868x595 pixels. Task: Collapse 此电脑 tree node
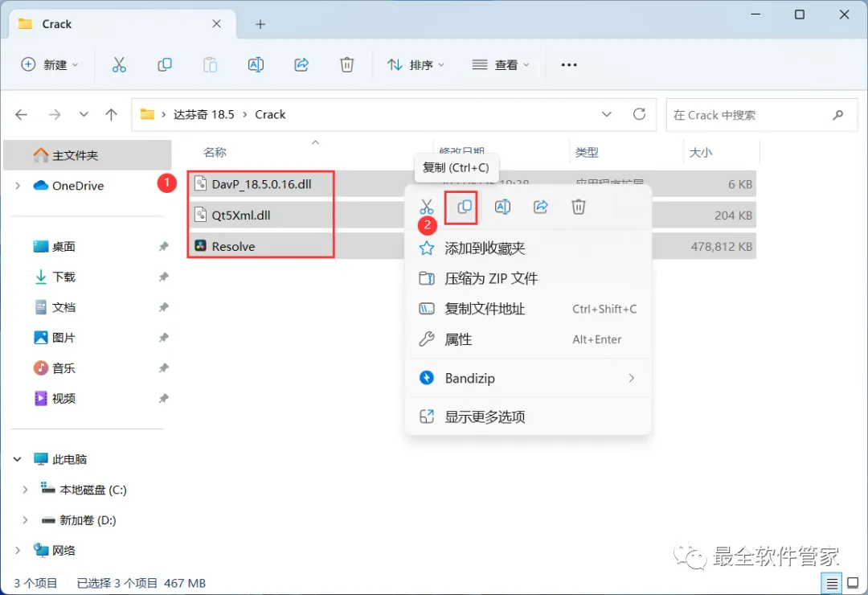[x=17, y=459]
